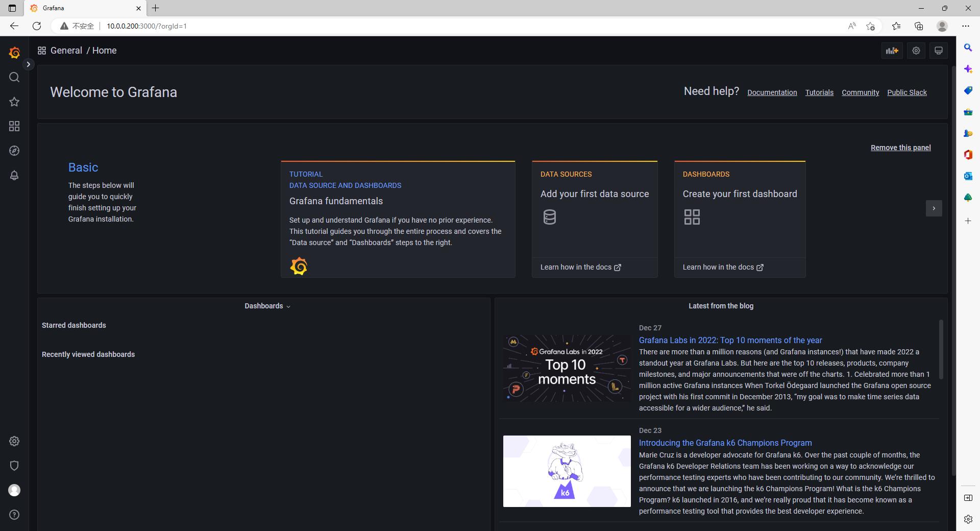Screen dimensions: 980x531
Task: Open the user profile avatar in sidebar
Action: point(14,490)
